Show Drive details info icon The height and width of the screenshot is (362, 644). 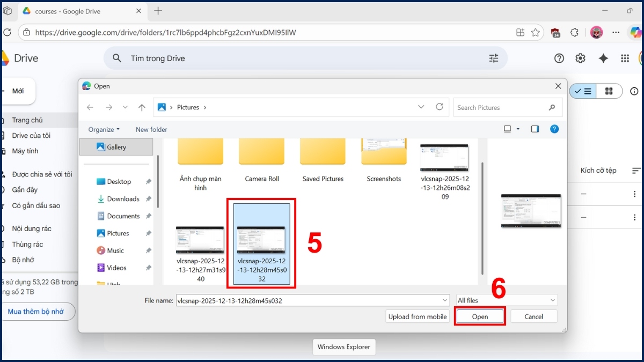point(634,91)
